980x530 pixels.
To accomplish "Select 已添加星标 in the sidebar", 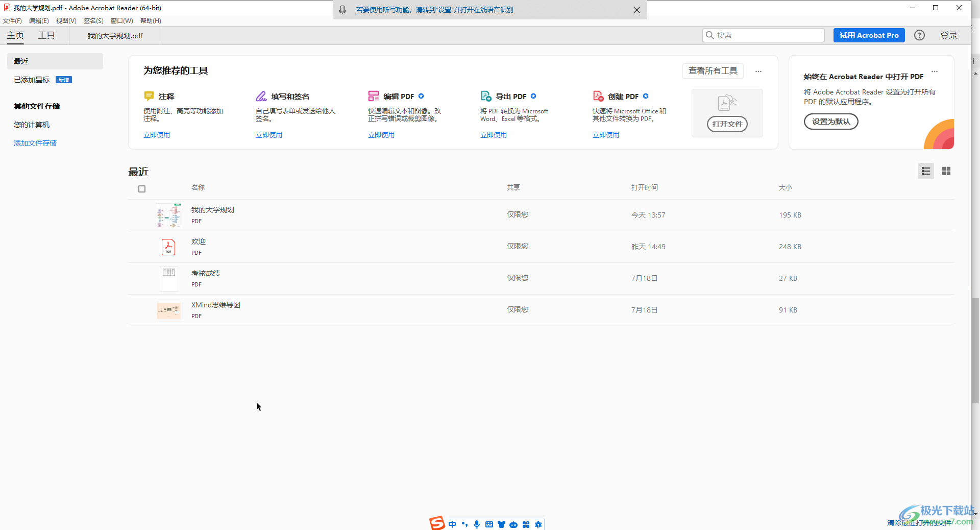I will point(32,80).
